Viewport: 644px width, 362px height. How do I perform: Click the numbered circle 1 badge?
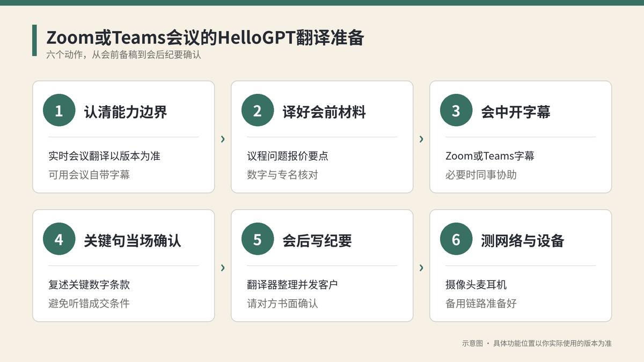point(59,111)
